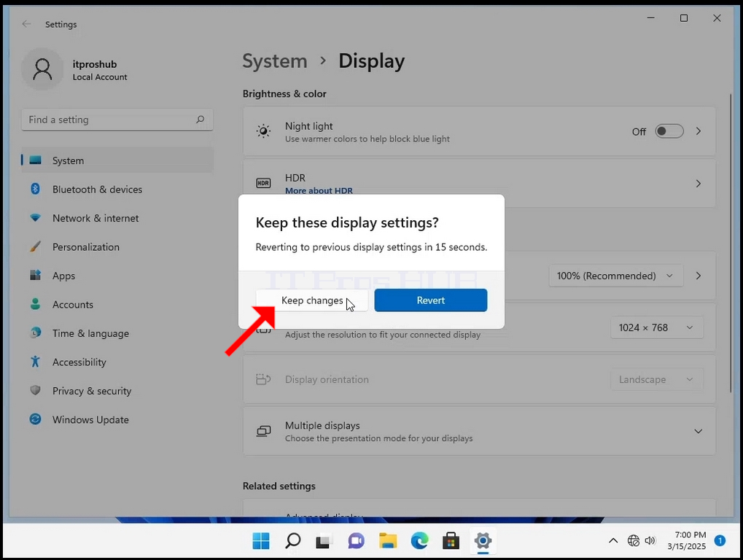Open the Windows Start menu
The height and width of the screenshot is (560, 743).
(x=261, y=540)
